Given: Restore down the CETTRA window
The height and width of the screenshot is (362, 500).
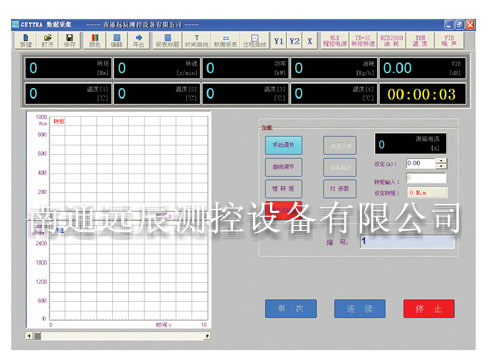Looking at the screenshot, I should click(x=459, y=25).
